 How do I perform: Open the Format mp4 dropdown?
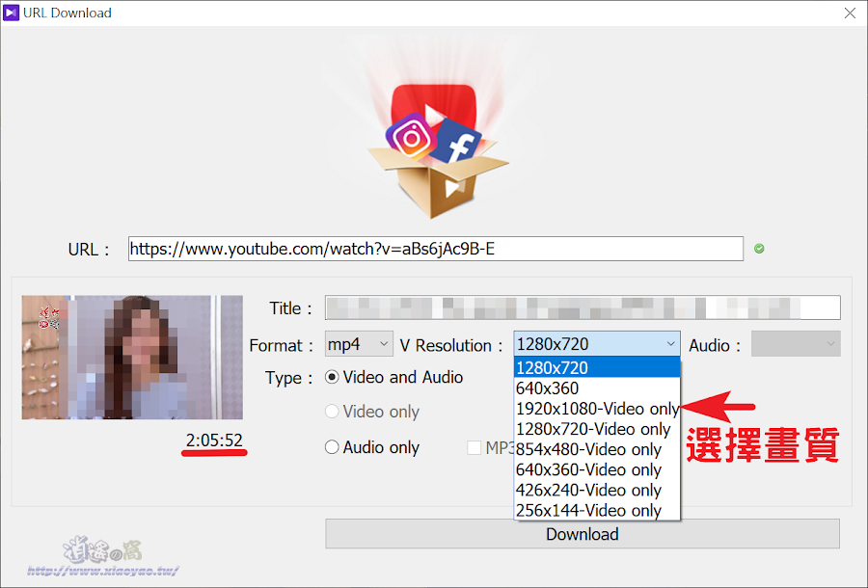coord(359,344)
